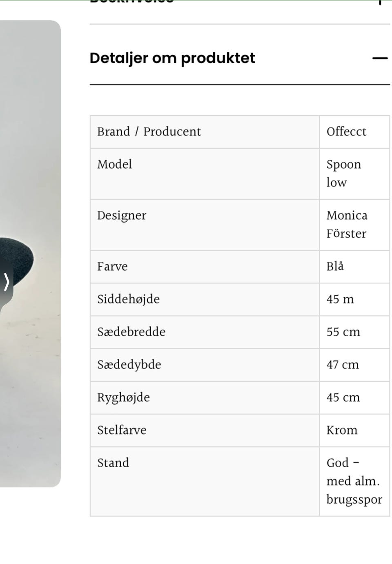Viewport: 392px width, 564px height.
Task: Click the minus icon beside Detaljer om produktet
Action: point(380,59)
